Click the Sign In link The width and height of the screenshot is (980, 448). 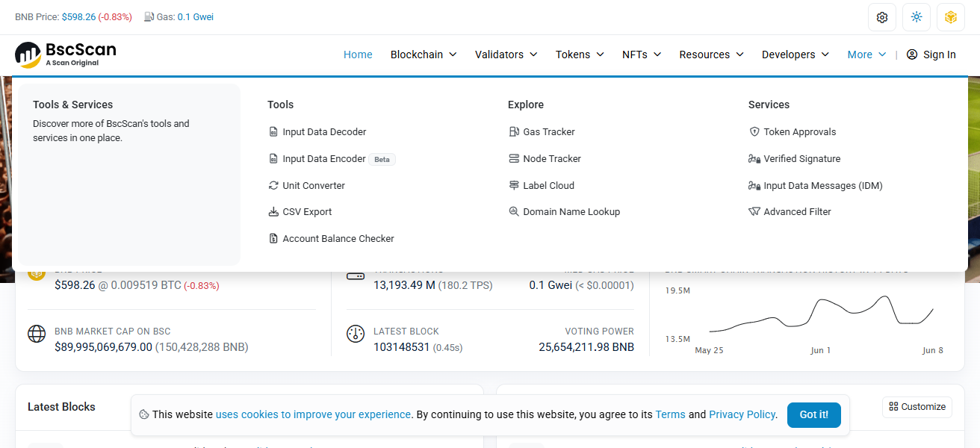coord(931,55)
